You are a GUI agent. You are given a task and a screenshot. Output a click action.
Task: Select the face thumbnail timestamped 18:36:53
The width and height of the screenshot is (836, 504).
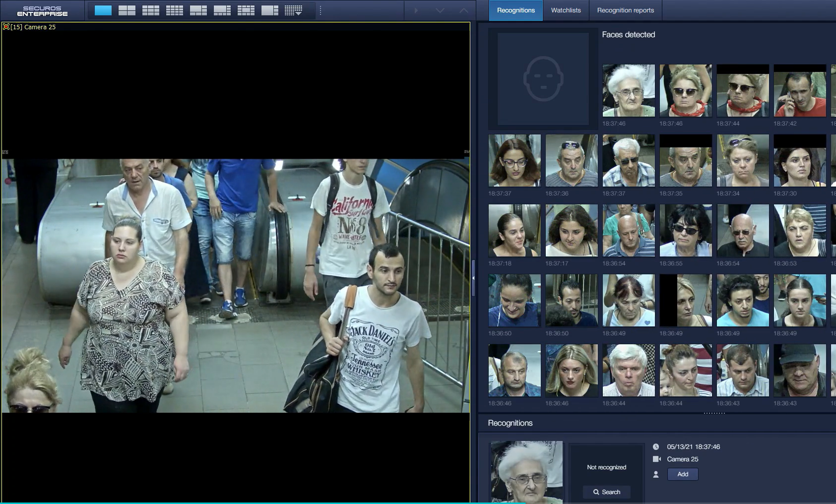pos(800,230)
